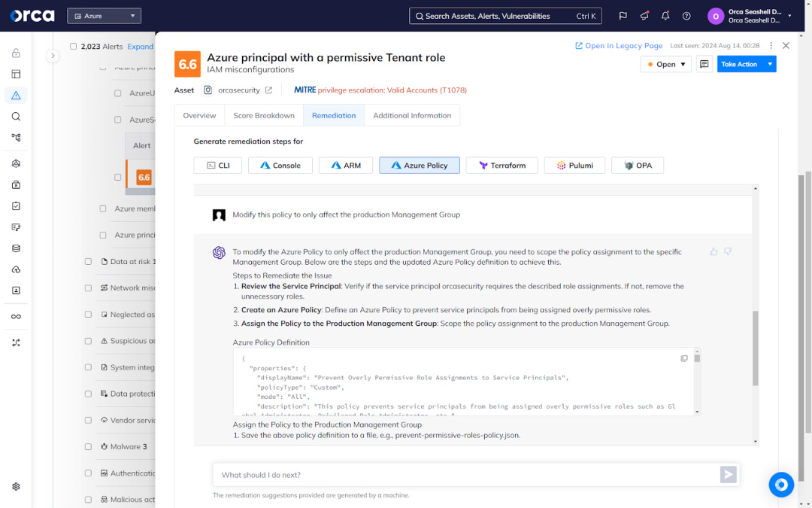Expand the user account menu arrow
This screenshot has height=508, width=812.
(789, 16)
